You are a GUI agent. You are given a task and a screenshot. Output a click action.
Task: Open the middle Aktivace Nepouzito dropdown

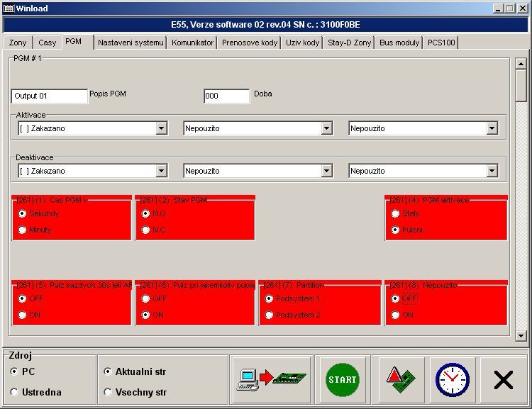326,128
